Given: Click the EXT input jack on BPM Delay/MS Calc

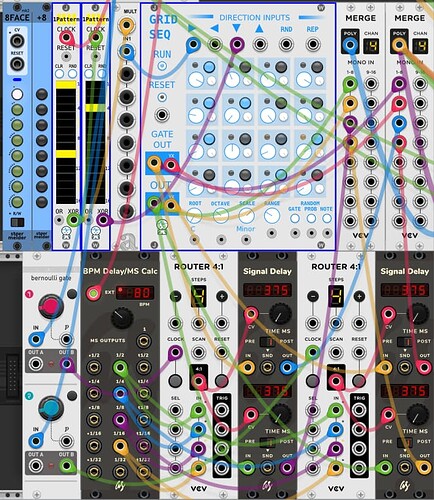Looking at the screenshot, I should coord(94,293).
